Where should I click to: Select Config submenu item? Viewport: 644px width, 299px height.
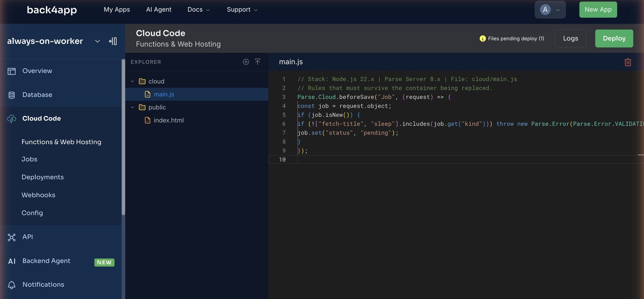pos(32,213)
